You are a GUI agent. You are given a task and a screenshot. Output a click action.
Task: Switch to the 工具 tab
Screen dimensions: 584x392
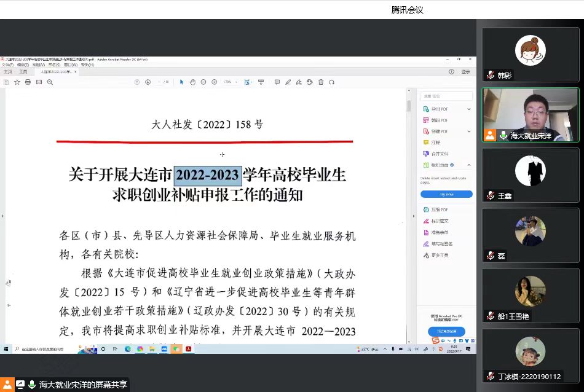[23, 72]
